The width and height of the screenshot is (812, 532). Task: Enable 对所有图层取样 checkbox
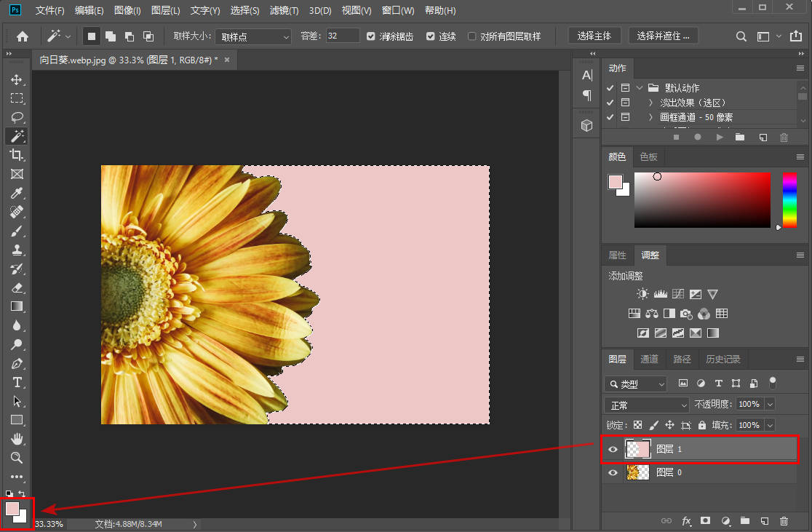click(472, 36)
